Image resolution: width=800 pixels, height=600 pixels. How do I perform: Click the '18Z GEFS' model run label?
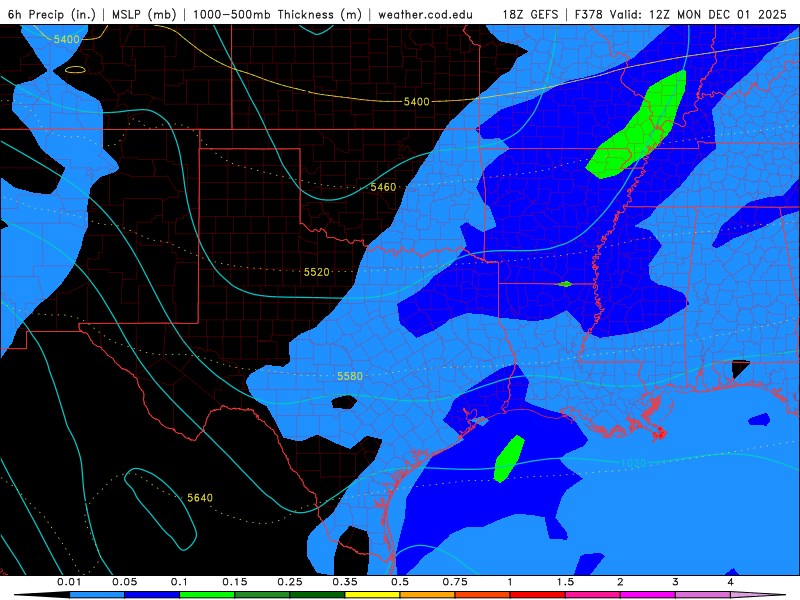pos(531,14)
